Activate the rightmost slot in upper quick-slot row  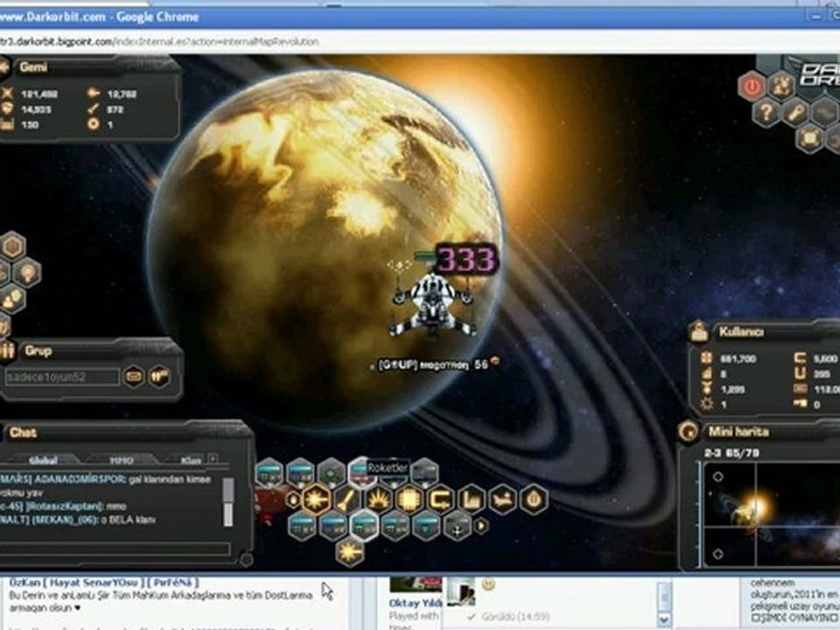click(425, 473)
